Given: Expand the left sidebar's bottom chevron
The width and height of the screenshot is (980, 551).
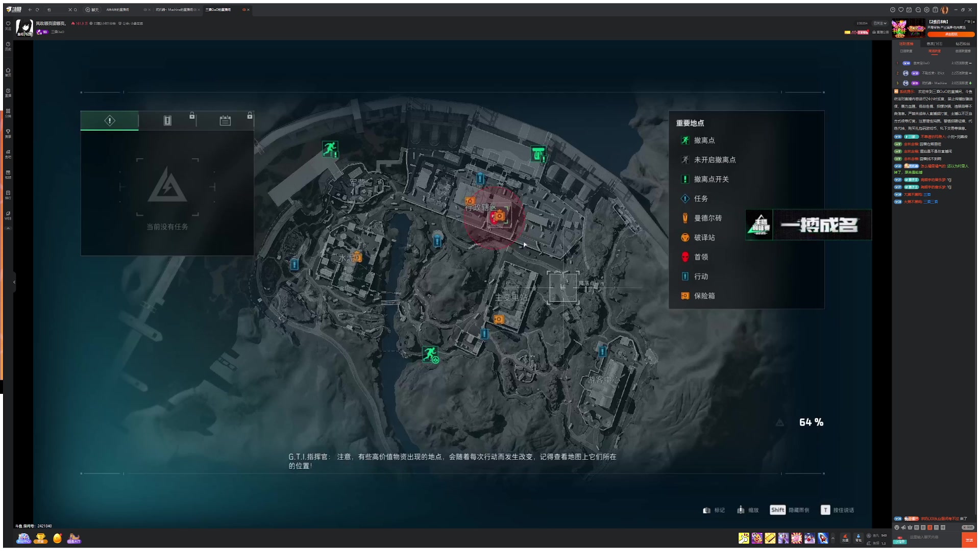Looking at the screenshot, I should tap(8, 229).
